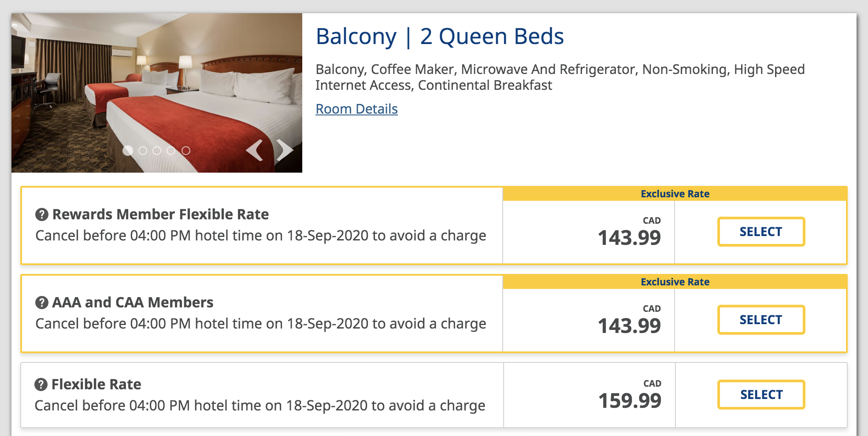
Task: Jump to second photo carousel dot
Action: [x=143, y=151]
